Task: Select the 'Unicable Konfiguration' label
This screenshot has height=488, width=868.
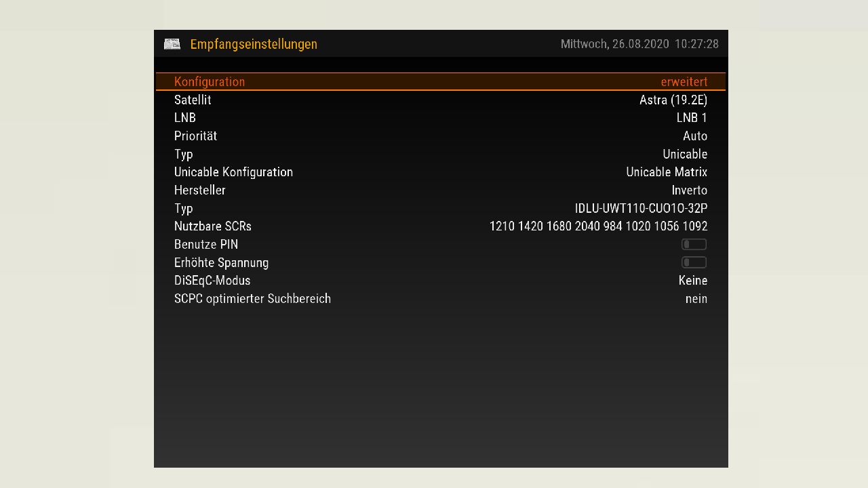Action: pyautogui.click(x=233, y=172)
